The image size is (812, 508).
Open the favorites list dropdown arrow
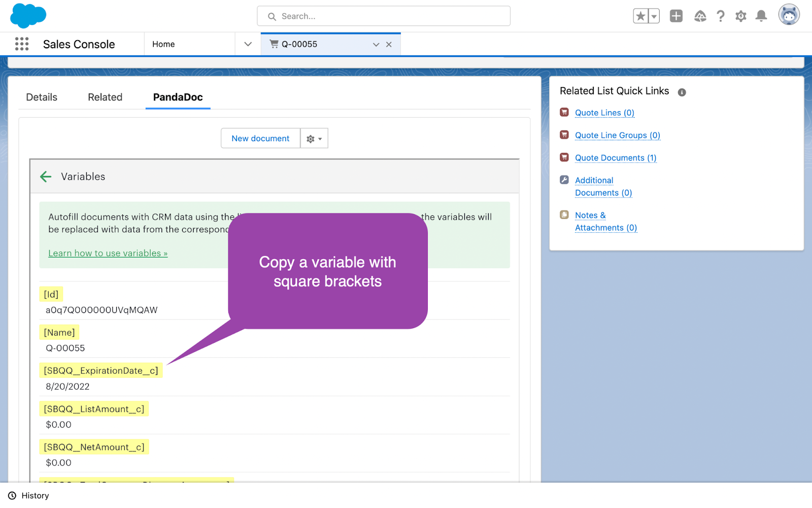click(x=654, y=16)
